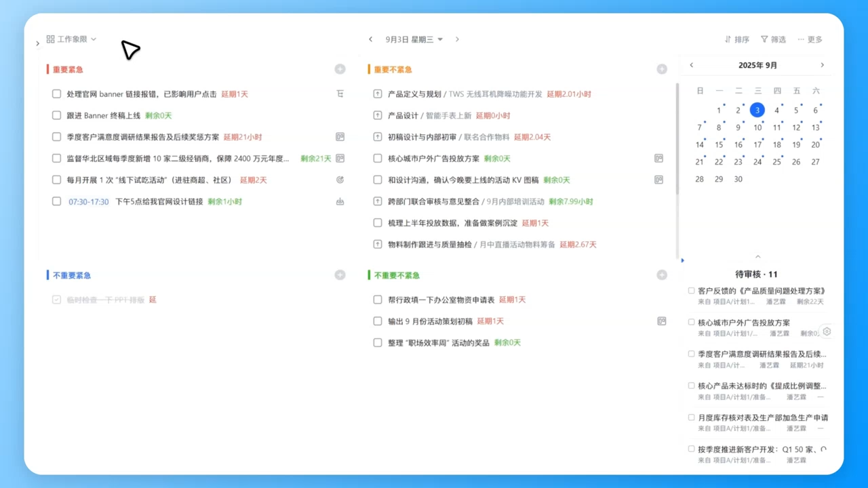Open 监督华北区域每季度新增10家 task
Screen dimensions: 868x488
[178, 159]
